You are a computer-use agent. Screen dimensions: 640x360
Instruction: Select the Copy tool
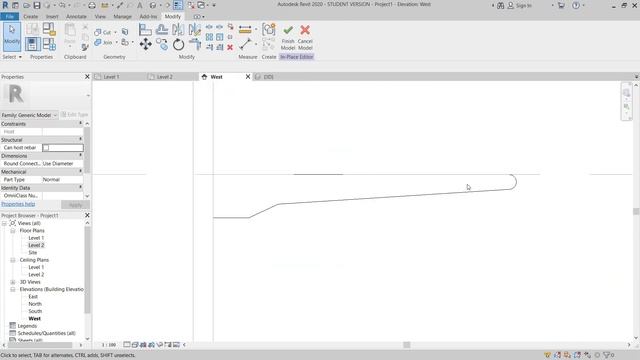click(x=162, y=44)
